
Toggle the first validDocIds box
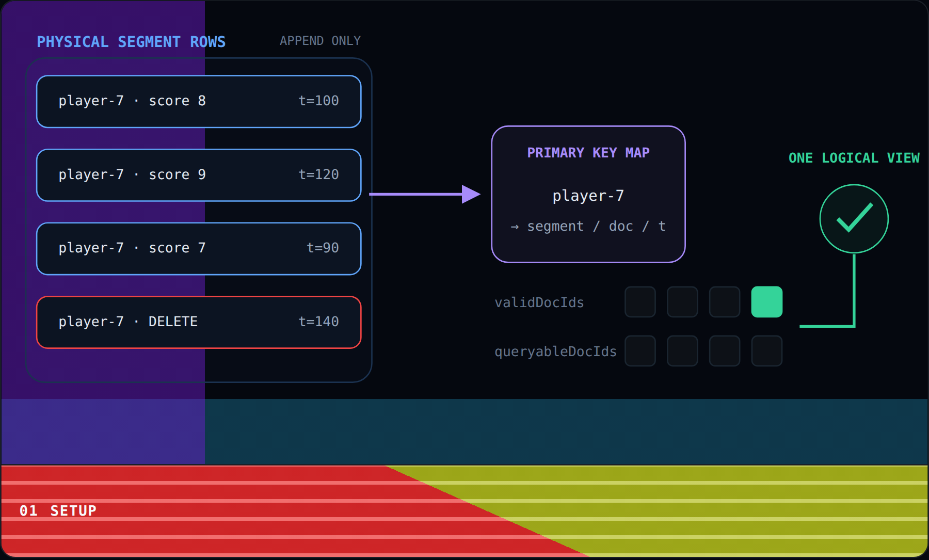pyautogui.click(x=640, y=302)
